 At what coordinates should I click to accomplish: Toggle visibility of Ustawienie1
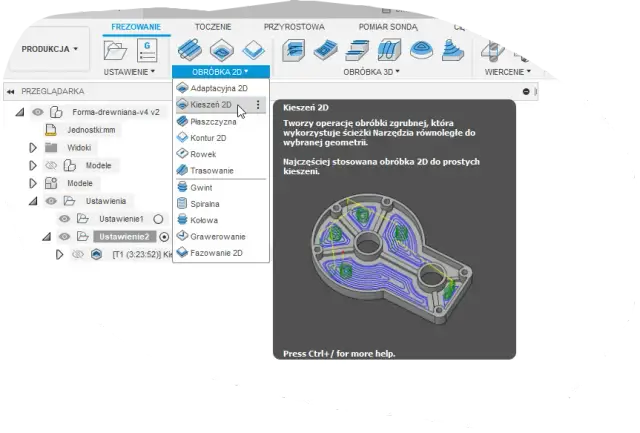(x=64, y=219)
